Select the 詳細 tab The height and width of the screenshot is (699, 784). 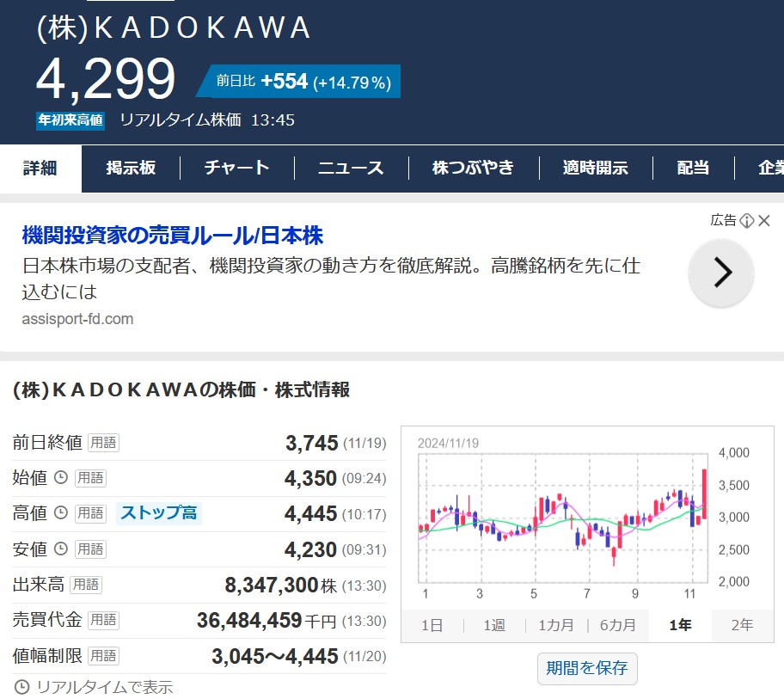[40, 168]
